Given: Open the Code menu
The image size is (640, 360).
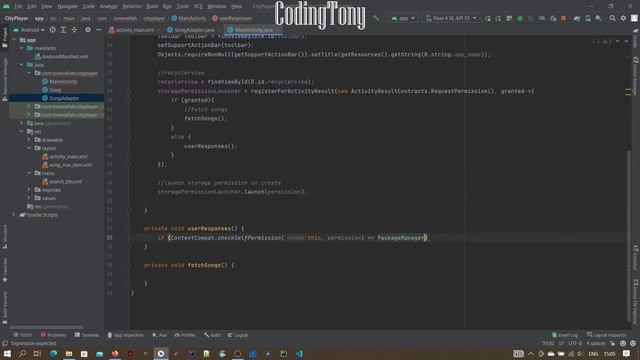Looking at the screenshot, I should (x=89, y=7).
